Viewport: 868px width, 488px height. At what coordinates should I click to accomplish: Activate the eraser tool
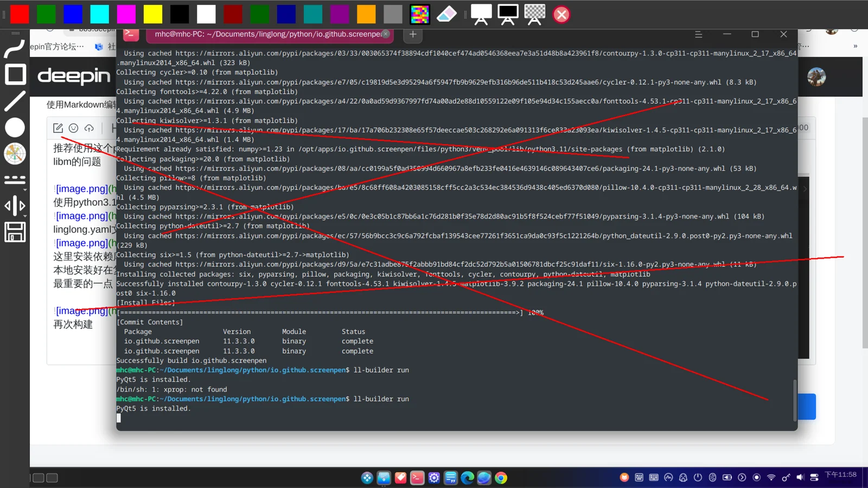click(446, 14)
